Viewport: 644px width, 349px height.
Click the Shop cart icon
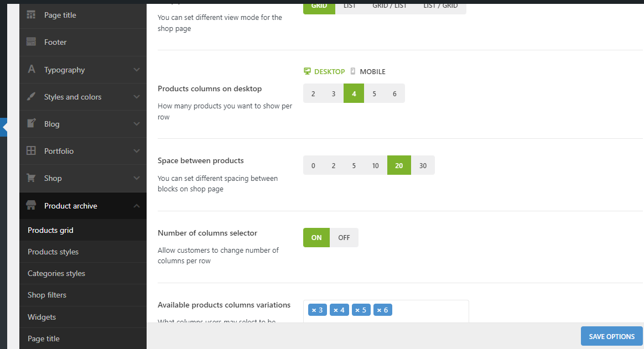click(x=32, y=178)
